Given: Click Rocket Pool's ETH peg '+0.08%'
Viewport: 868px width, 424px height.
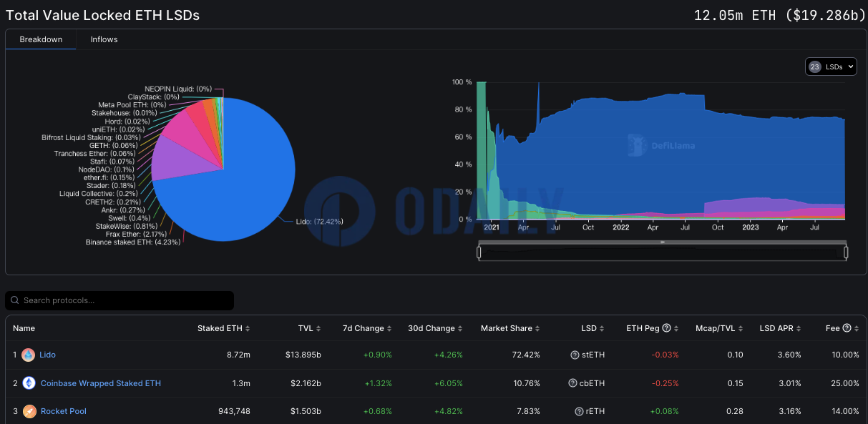Looking at the screenshot, I should click(664, 411).
